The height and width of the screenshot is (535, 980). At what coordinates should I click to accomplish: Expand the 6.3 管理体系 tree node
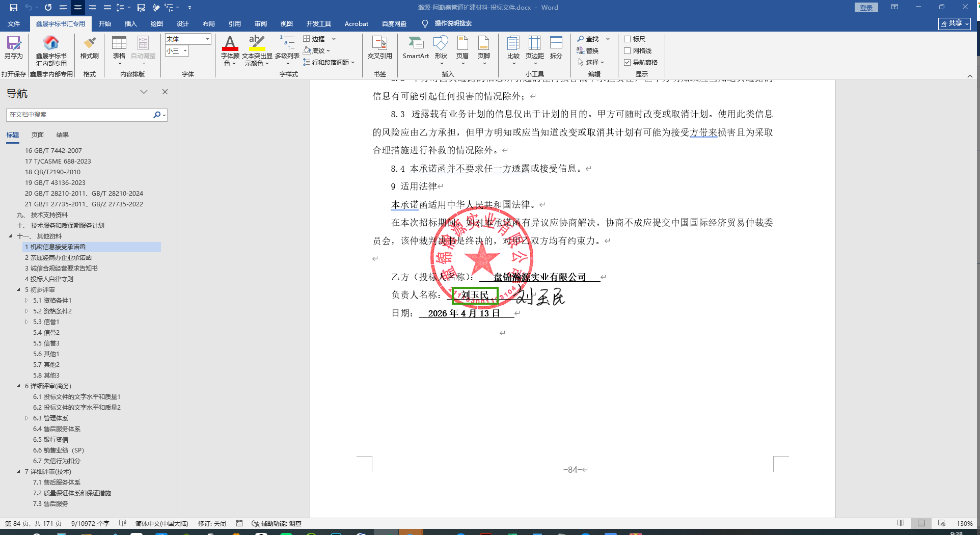pos(26,418)
